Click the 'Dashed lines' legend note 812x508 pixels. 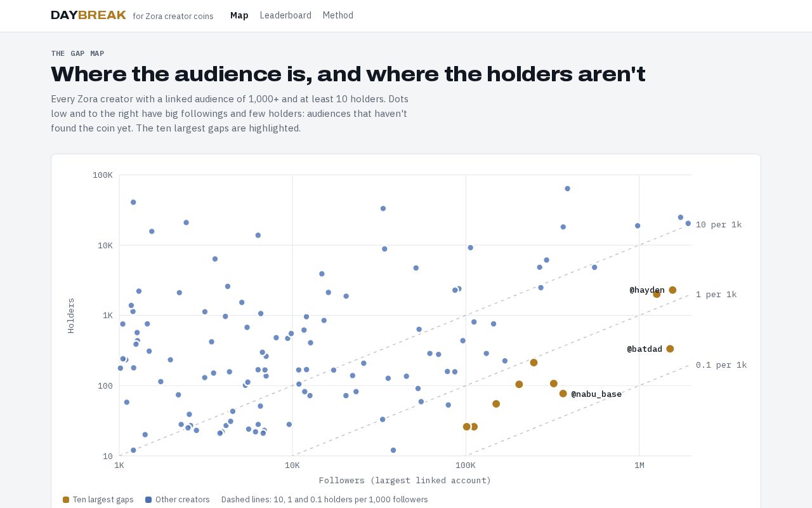coord(325,500)
